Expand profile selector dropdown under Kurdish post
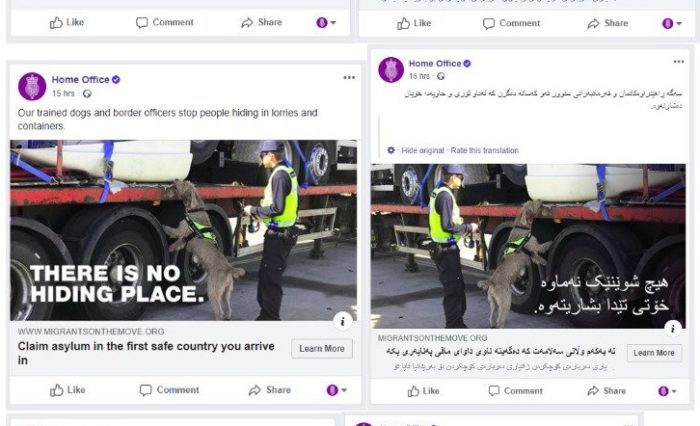700x426 pixels. [667, 391]
